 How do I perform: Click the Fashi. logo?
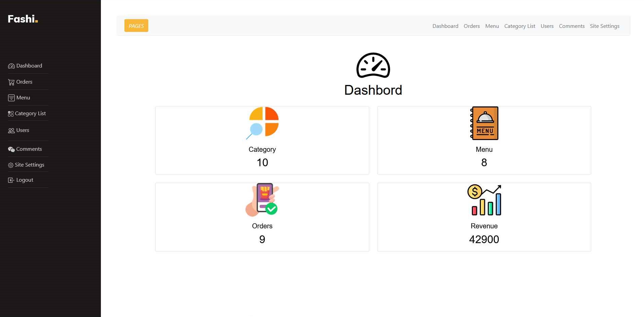[x=23, y=19]
